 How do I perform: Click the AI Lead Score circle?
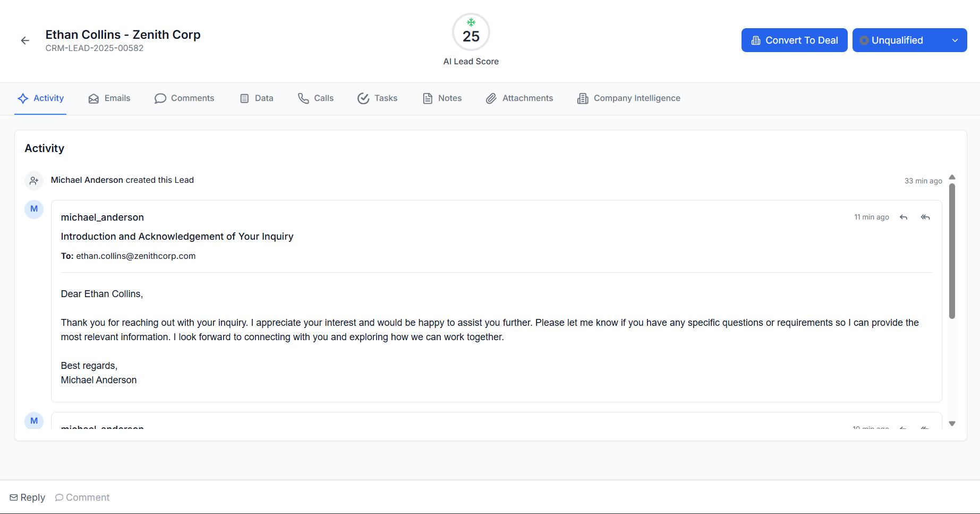pos(471,32)
